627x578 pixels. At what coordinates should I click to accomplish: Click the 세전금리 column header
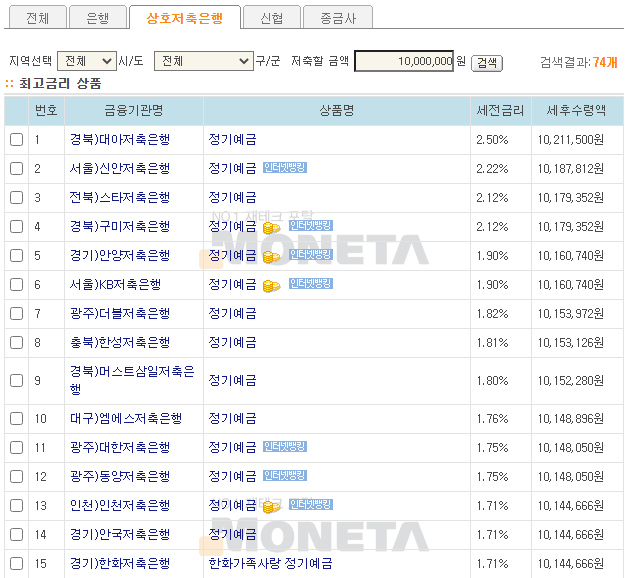(500, 110)
